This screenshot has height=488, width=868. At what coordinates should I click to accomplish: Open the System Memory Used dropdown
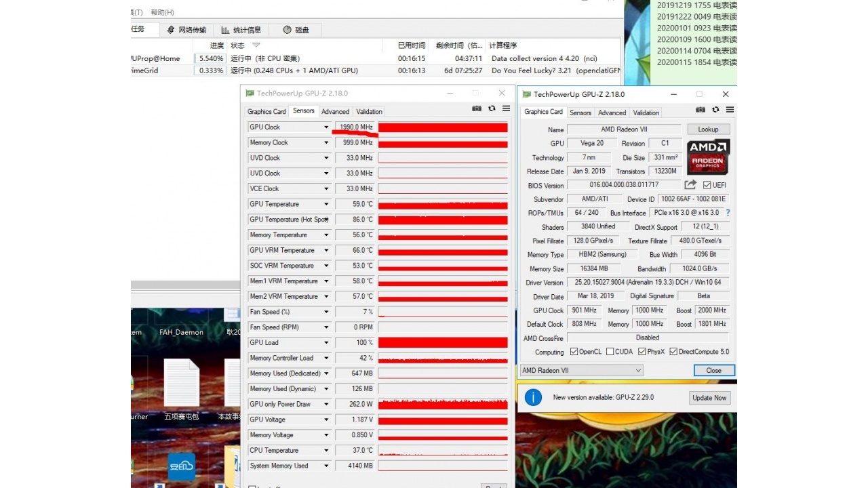pyautogui.click(x=326, y=466)
